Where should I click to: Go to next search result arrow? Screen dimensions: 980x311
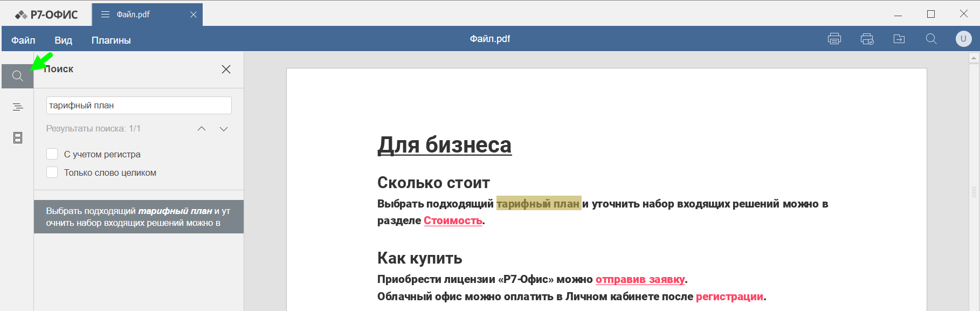click(224, 129)
